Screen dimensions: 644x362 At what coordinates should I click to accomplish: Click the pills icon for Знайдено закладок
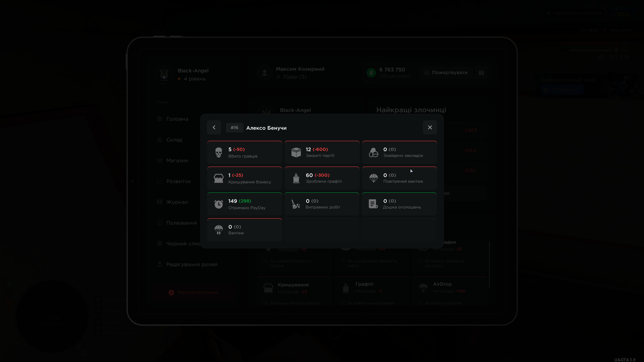pos(373,152)
